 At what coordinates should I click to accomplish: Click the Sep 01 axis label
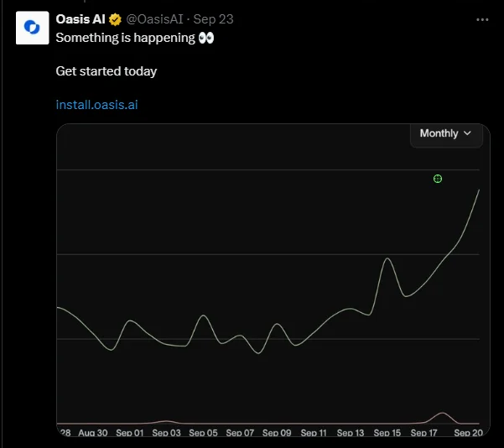tap(129, 433)
